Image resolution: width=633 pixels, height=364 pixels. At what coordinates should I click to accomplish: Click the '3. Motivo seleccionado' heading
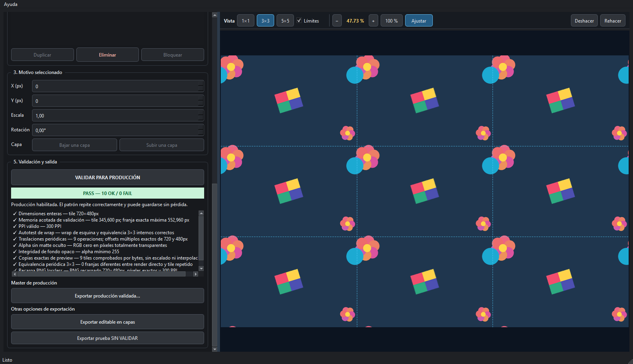click(x=38, y=72)
